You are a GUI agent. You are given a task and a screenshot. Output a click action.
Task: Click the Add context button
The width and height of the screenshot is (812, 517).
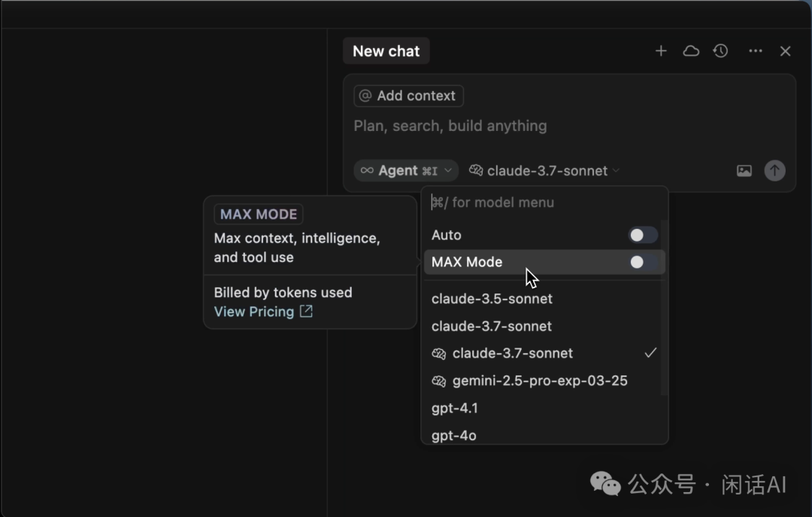click(x=408, y=96)
